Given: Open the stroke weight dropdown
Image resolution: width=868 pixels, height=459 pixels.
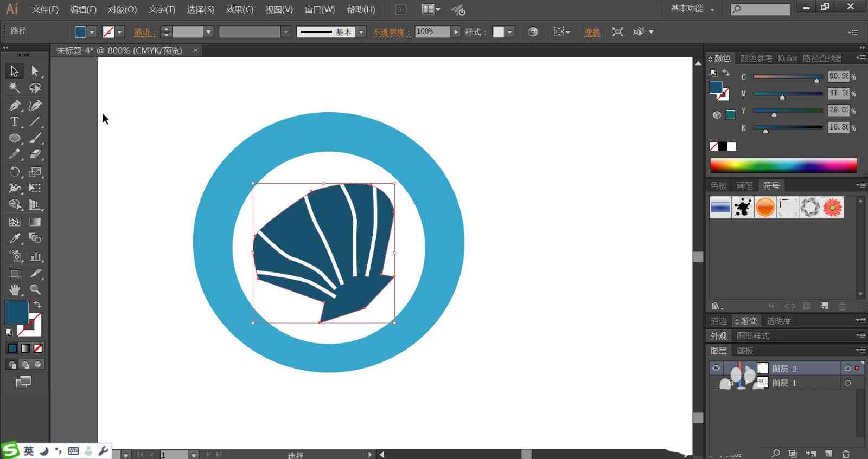Looking at the screenshot, I should pos(208,32).
